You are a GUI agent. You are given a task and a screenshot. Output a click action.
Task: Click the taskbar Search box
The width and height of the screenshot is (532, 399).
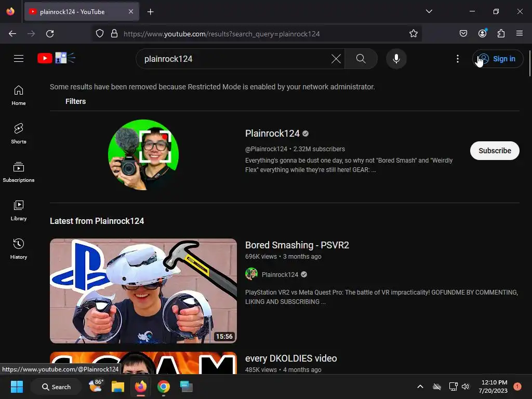(56, 387)
